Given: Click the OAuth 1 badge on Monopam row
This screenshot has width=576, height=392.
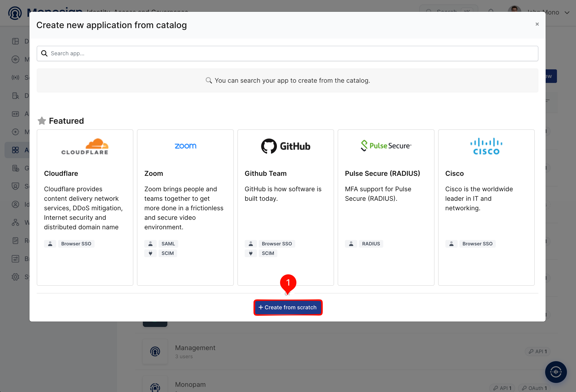Looking at the screenshot, I should 534,388.
